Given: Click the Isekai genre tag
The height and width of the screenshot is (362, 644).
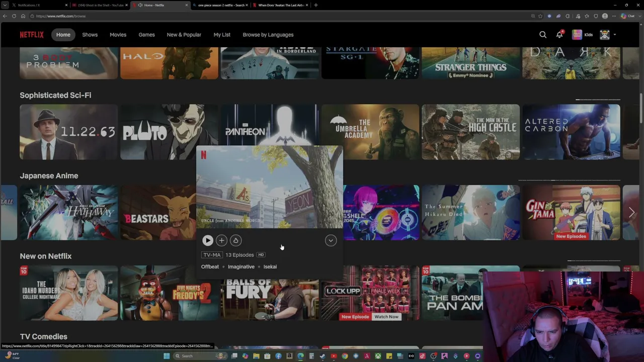Looking at the screenshot, I should pyautogui.click(x=270, y=266).
